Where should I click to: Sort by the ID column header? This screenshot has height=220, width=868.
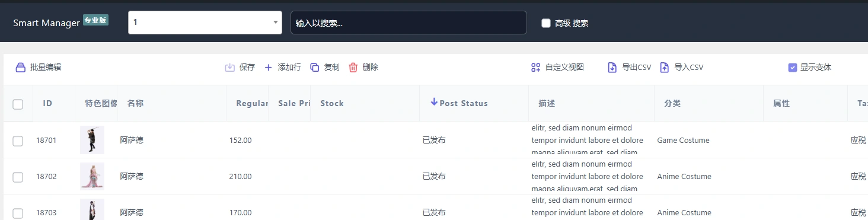pos(48,103)
